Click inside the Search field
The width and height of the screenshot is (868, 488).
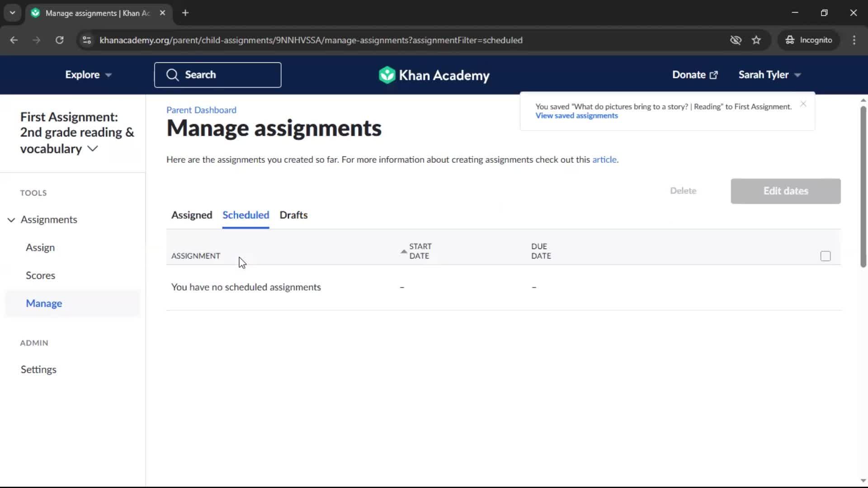(x=217, y=75)
